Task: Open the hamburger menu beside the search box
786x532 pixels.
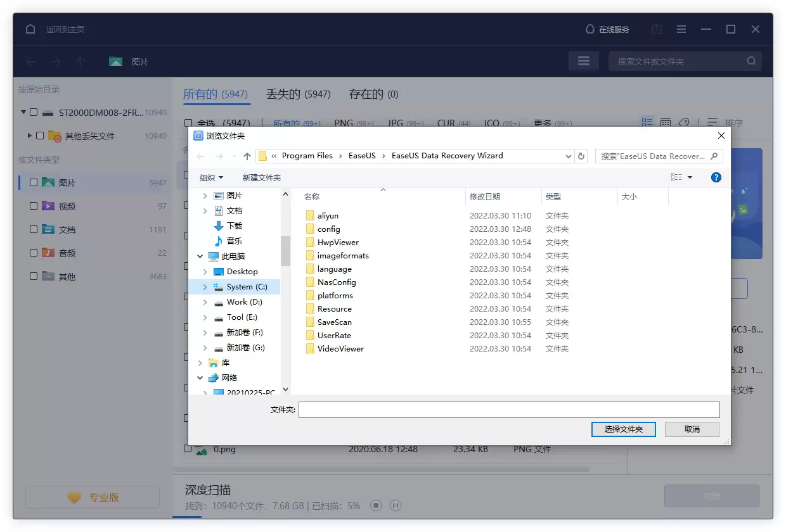Action: click(583, 61)
